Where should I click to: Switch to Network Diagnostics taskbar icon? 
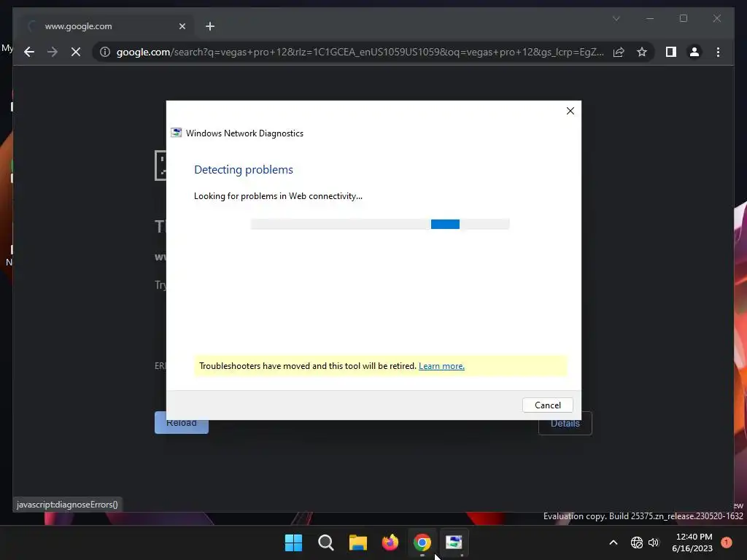[x=454, y=542]
